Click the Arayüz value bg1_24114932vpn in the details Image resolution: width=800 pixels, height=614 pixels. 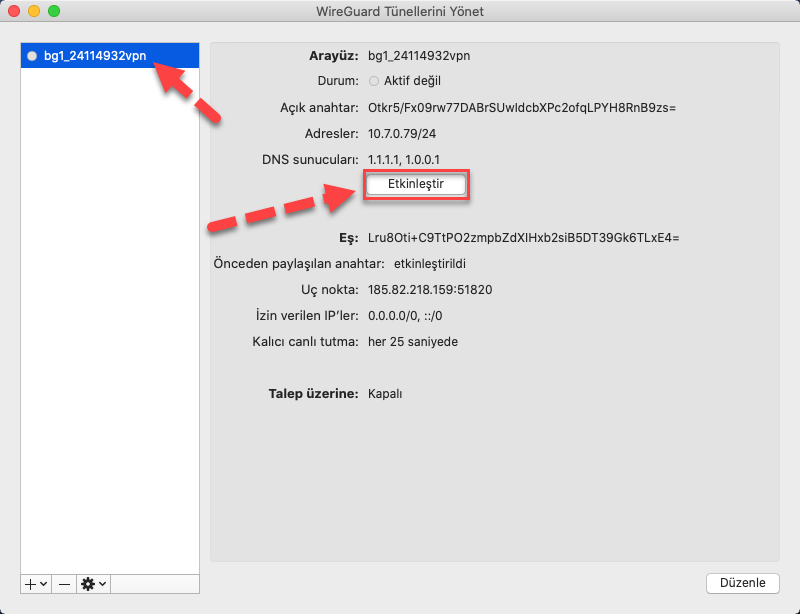coord(419,56)
